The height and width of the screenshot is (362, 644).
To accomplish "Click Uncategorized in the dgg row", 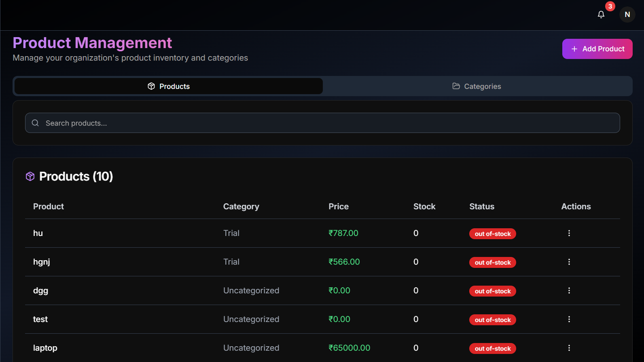I will coord(251,290).
